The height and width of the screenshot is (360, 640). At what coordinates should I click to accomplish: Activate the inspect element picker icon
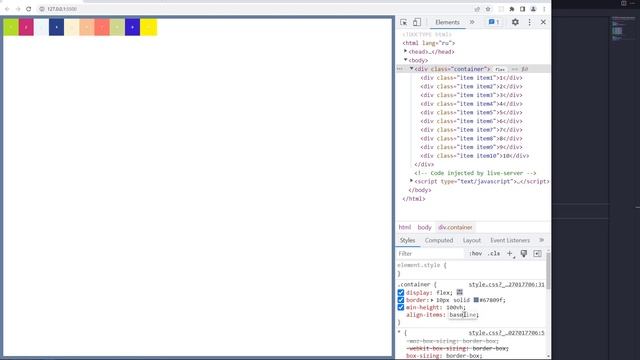click(404, 22)
